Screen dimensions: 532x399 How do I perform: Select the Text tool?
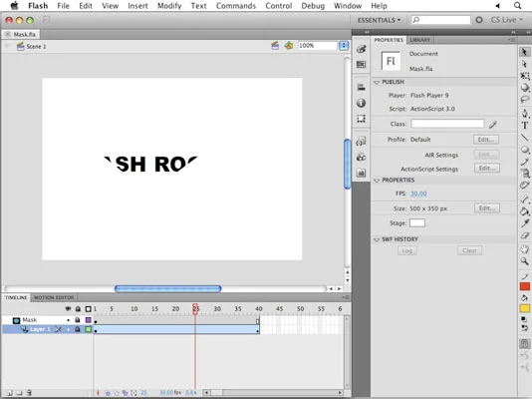pyautogui.click(x=525, y=126)
